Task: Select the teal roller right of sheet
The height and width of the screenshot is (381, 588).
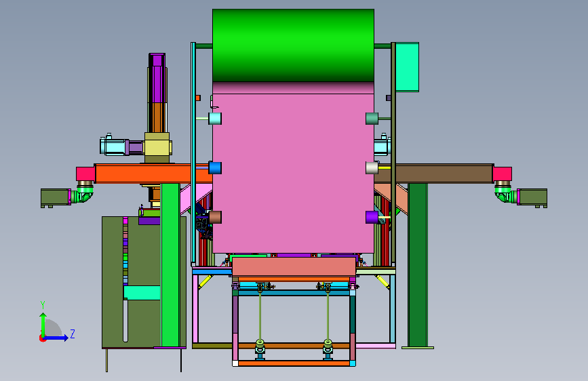Action: [372, 119]
